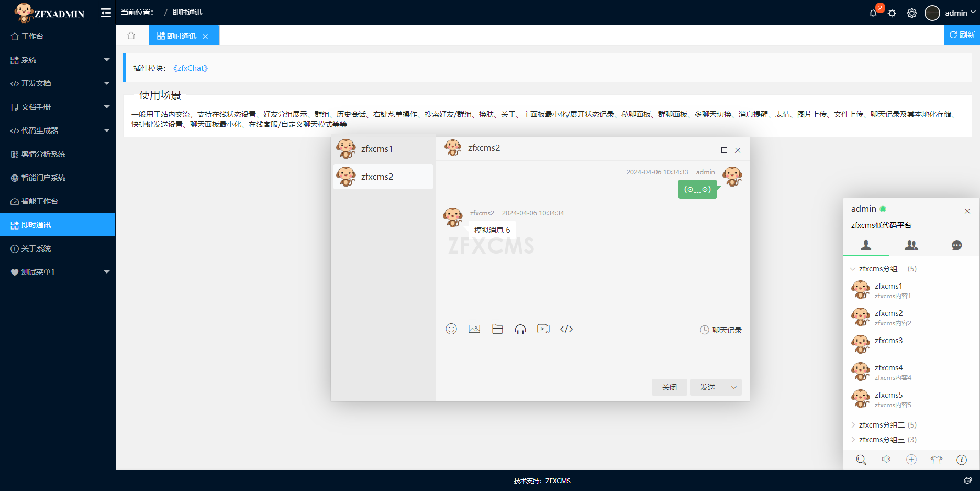Screen dimensions: 980x491
Task: Click the admin avatar in header
Action: pyautogui.click(x=932, y=13)
